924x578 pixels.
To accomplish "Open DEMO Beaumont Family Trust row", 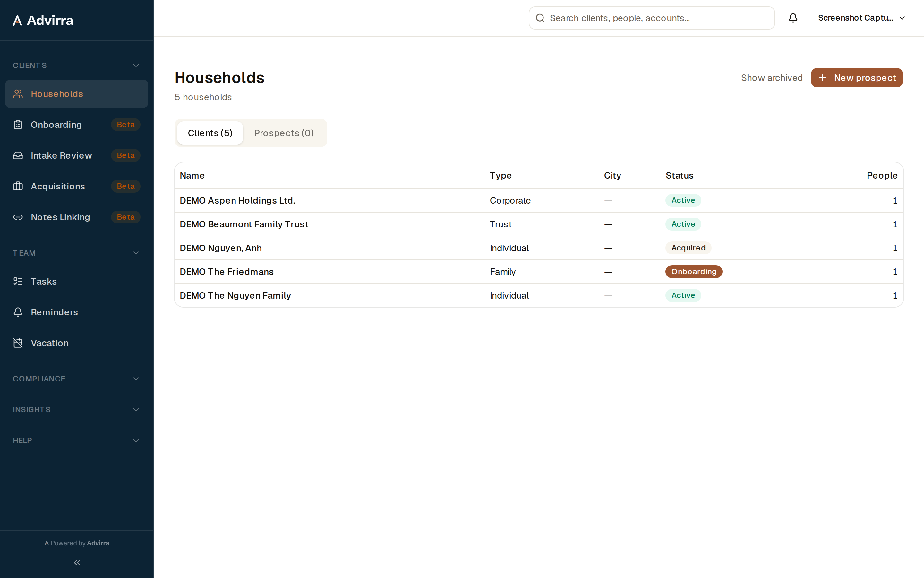I will [539, 224].
